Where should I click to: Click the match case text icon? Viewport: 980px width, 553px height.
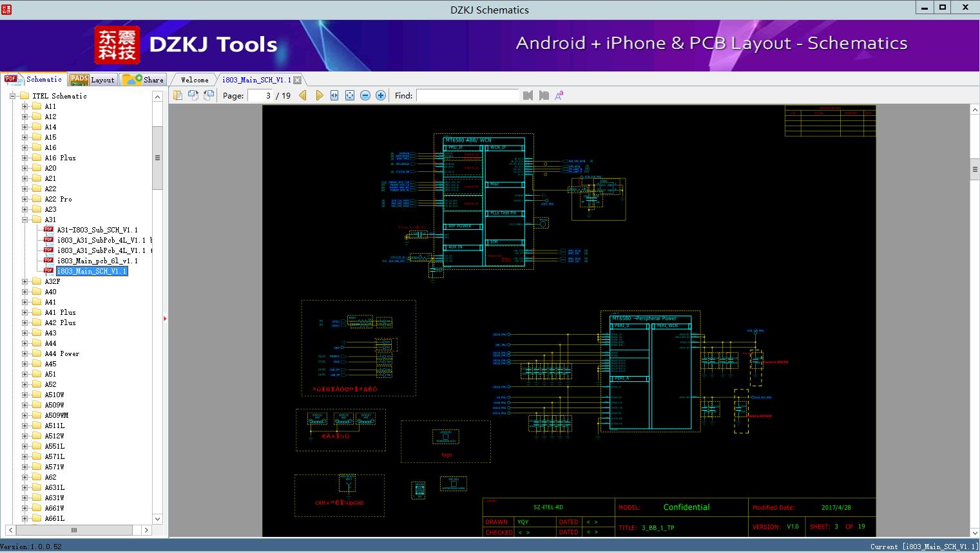(559, 95)
